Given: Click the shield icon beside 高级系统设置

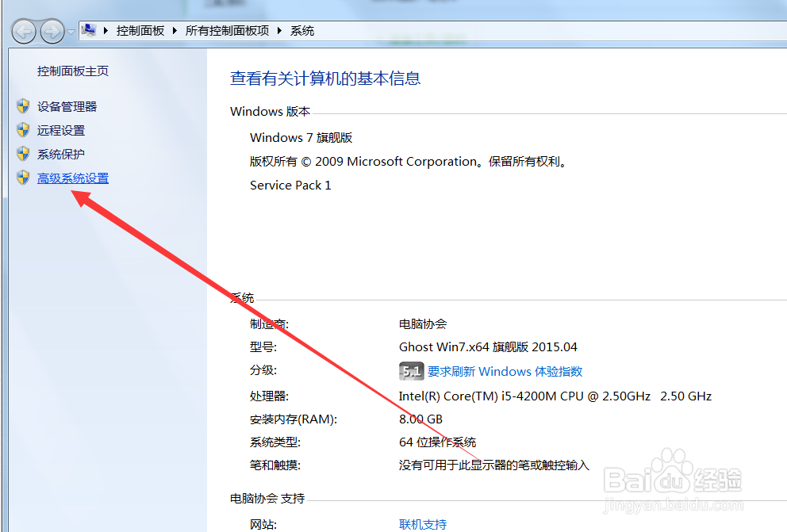Looking at the screenshot, I should pos(22,178).
